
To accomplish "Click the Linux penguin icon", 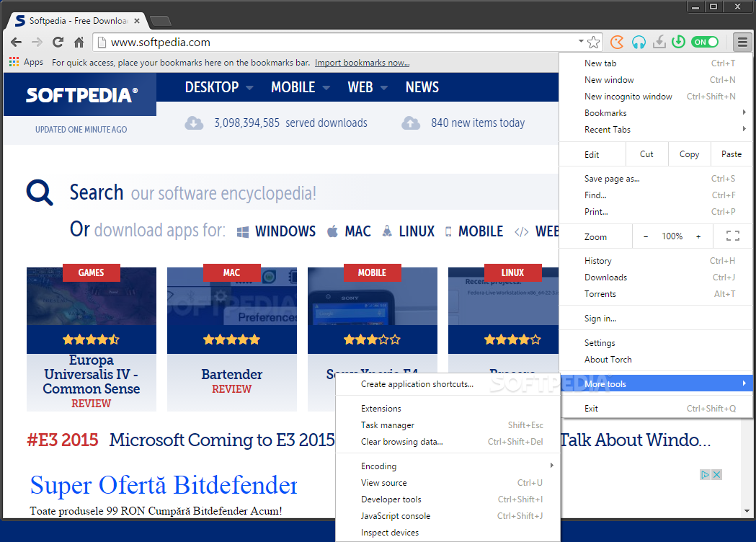I will coord(387,231).
